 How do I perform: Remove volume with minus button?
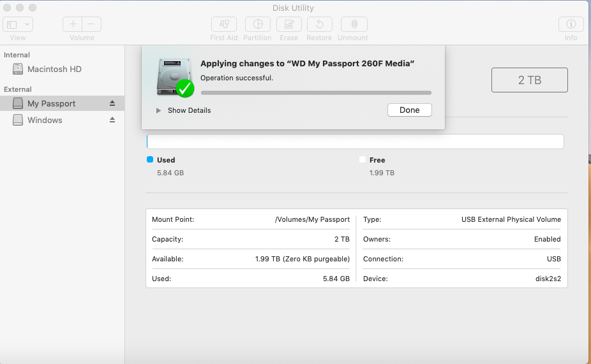pos(92,24)
